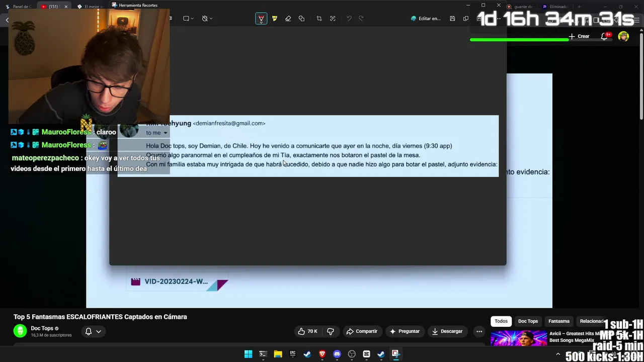The height and width of the screenshot is (362, 644).
Task: Open the delay timer dropdown
Action: point(207,19)
